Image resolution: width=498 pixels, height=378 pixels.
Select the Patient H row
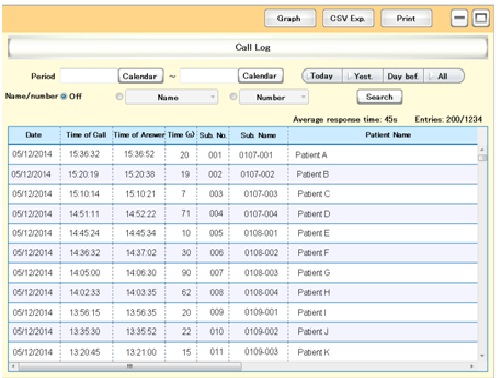243,293
